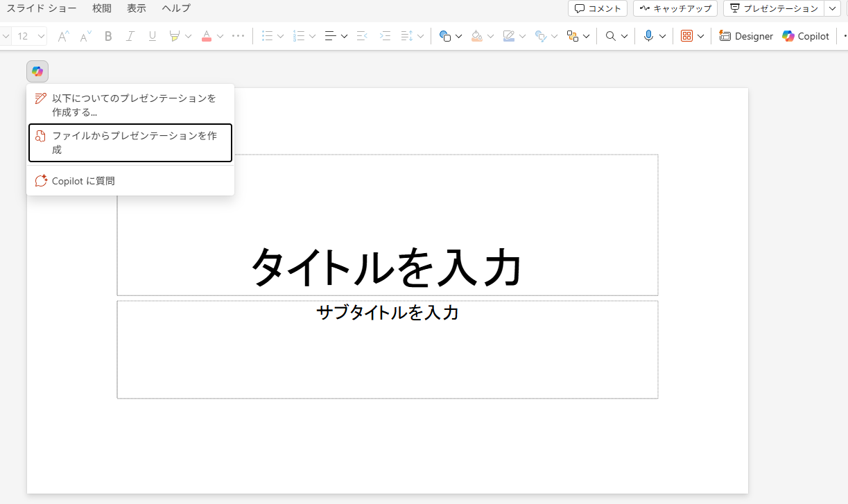The image size is (848, 504).
Task: Open more font options ellipsis
Action: pos(238,36)
